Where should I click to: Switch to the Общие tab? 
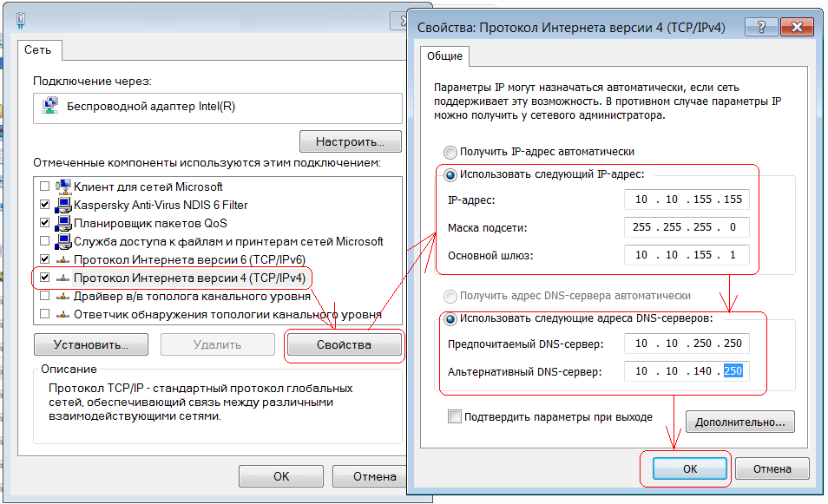[x=444, y=56]
